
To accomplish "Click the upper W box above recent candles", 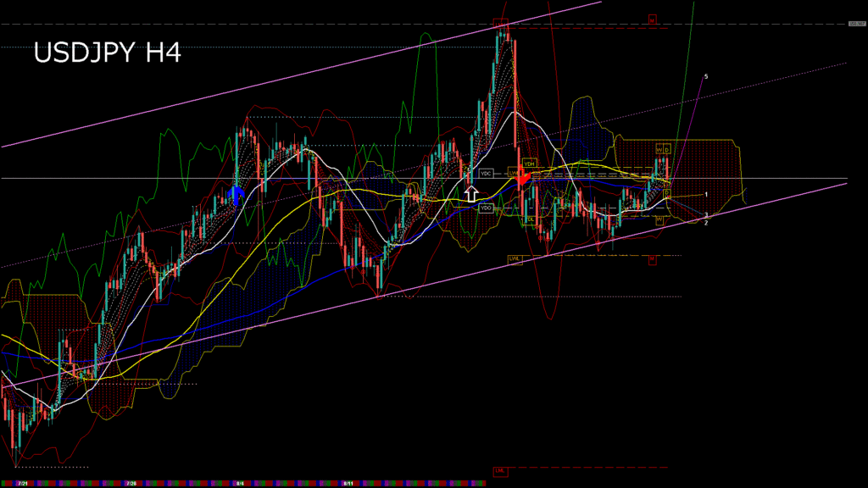I will pyautogui.click(x=658, y=149).
